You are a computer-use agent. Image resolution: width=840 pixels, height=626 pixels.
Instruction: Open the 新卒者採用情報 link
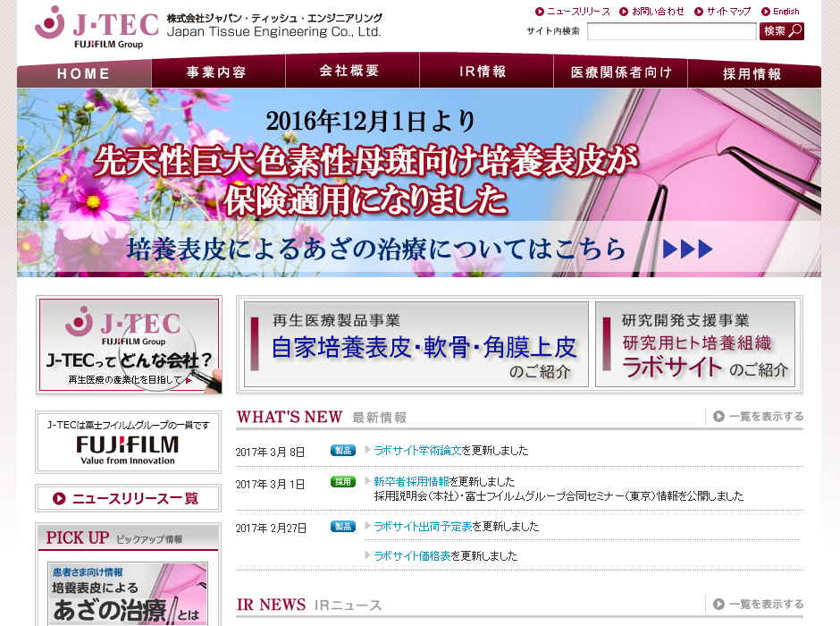411,481
